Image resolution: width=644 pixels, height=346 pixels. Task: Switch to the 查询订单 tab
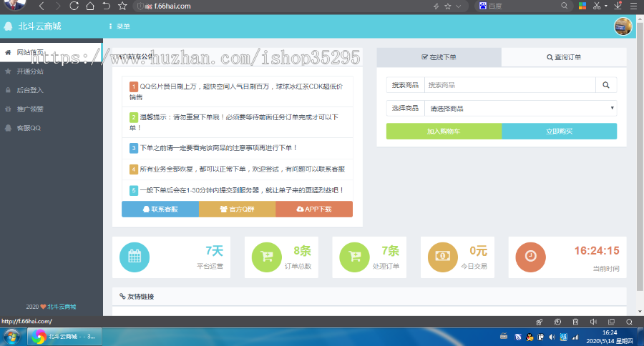pos(564,57)
